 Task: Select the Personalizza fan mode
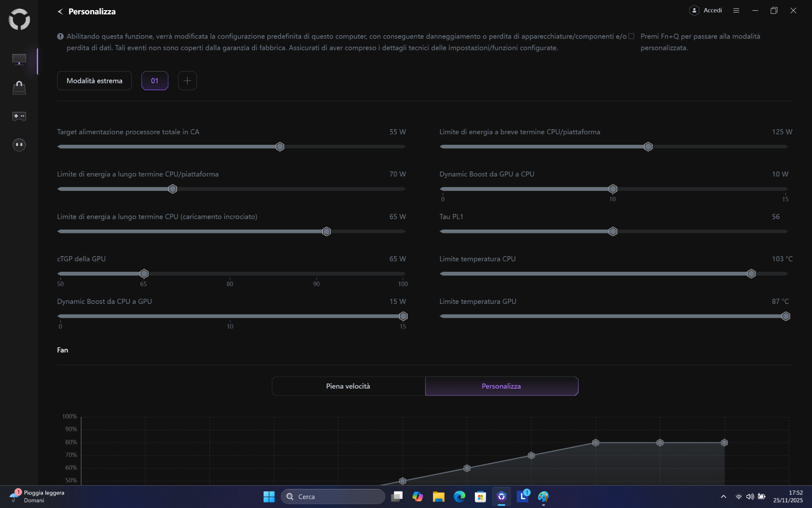(x=501, y=386)
